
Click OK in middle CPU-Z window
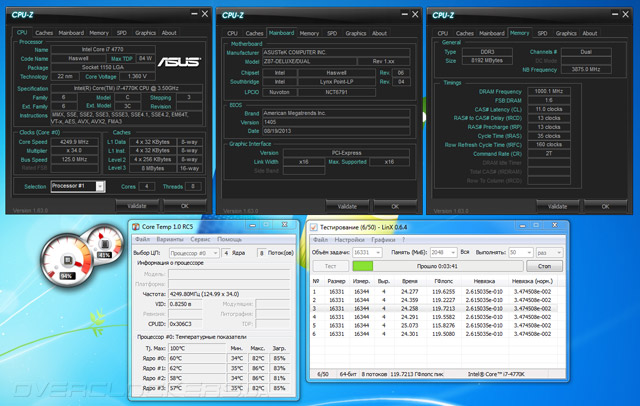point(395,206)
